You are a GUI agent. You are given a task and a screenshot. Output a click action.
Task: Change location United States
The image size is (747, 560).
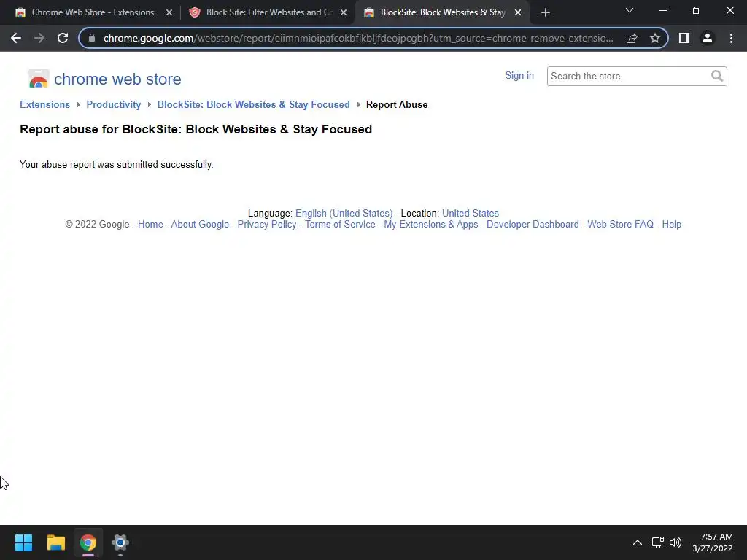tap(471, 214)
